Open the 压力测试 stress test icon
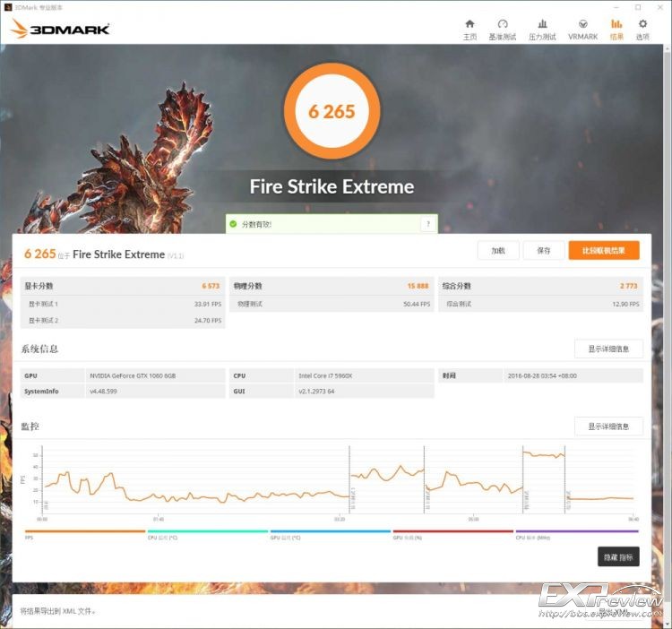The image size is (672, 629). tap(542, 30)
